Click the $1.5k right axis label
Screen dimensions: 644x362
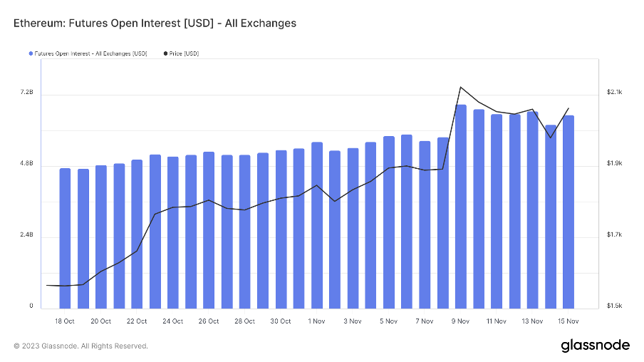point(615,306)
